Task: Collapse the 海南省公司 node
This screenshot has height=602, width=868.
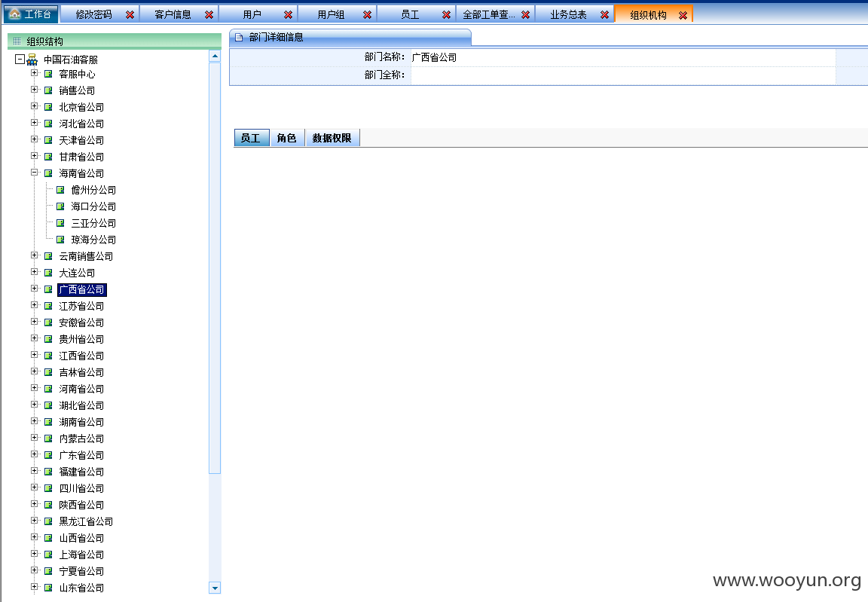Action: (35, 173)
